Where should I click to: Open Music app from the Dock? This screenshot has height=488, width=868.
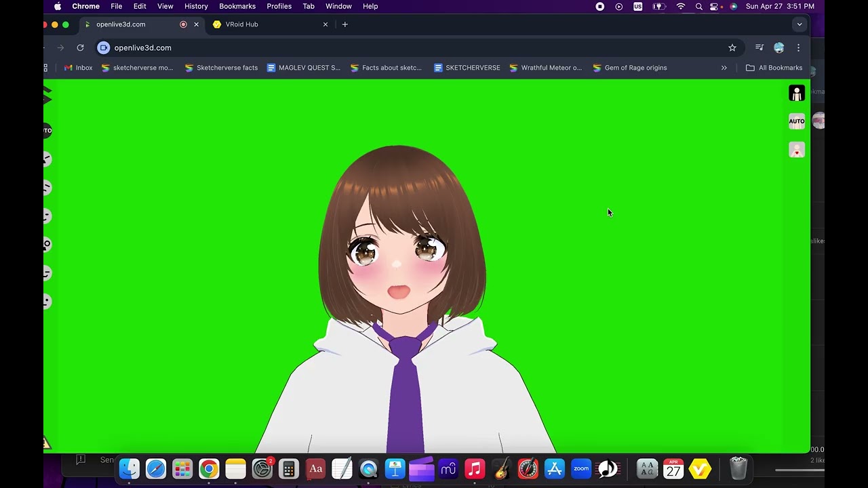click(475, 469)
